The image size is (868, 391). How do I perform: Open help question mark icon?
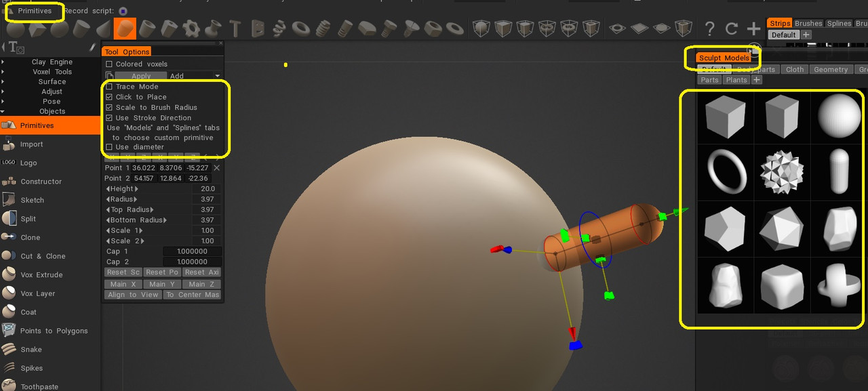click(709, 29)
